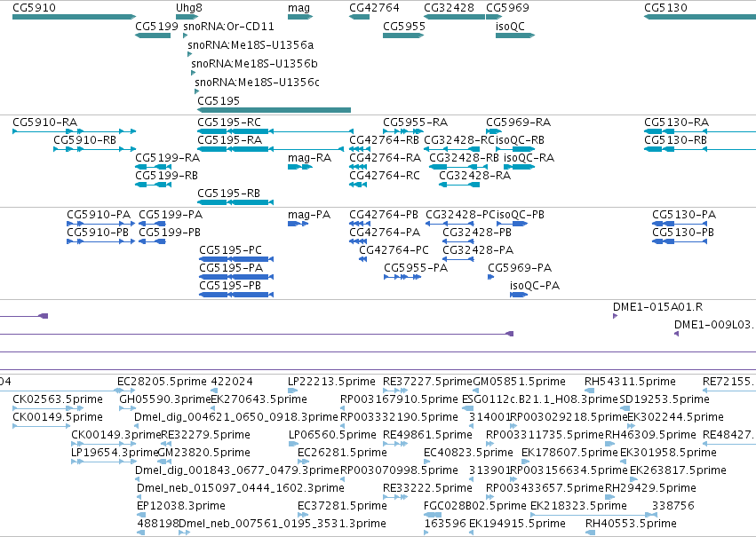This screenshot has width=756, height=537.
Task: Click the CG5955-PA protein feature
Action: pyautogui.click(x=402, y=276)
